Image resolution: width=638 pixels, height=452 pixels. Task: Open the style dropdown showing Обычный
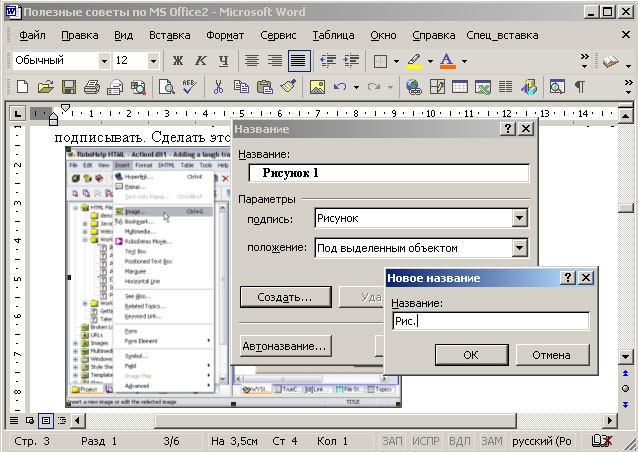click(102, 61)
